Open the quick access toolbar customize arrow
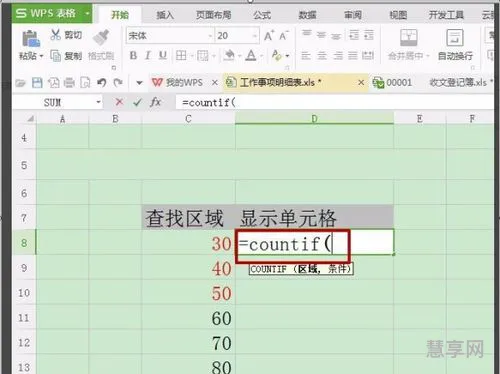Screen dimensions: 500x374 click(139, 83)
